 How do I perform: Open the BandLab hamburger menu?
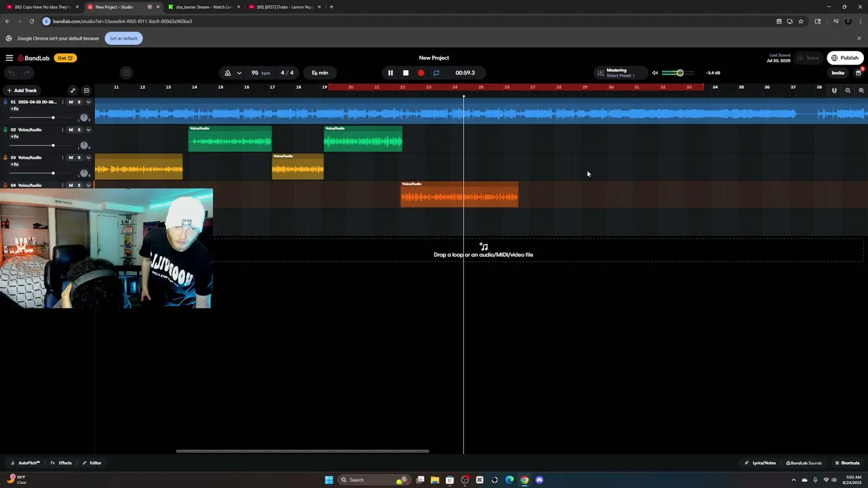click(x=9, y=58)
